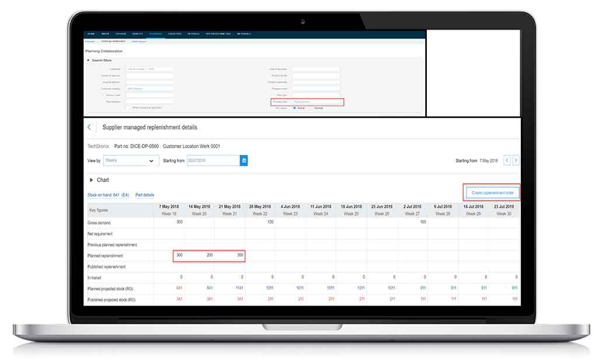Click Planned replenishment 300 for 21 May 2018
Viewport: 598px width, 364px height.
tap(240, 255)
